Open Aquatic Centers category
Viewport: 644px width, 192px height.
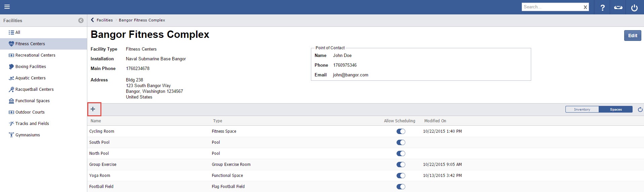(x=30, y=78)
